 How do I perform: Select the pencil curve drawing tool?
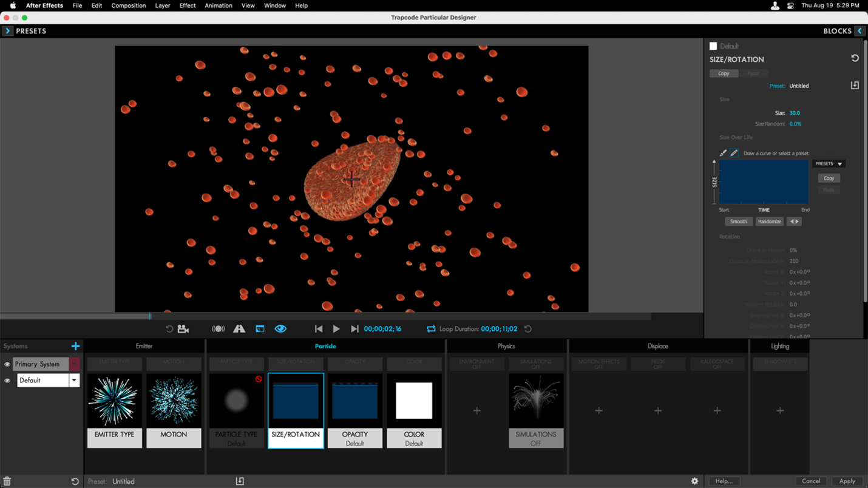coord(734,154)
